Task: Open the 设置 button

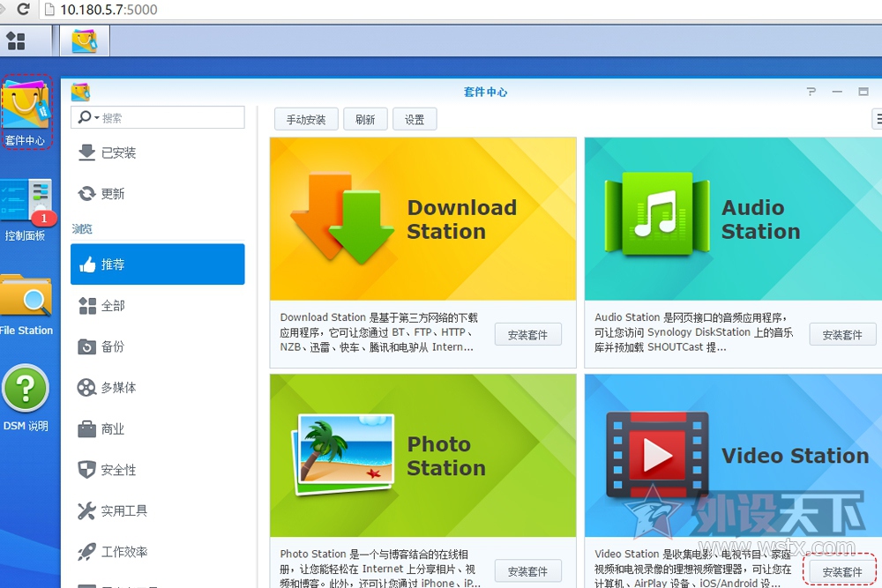Action: tap(415, 119)
